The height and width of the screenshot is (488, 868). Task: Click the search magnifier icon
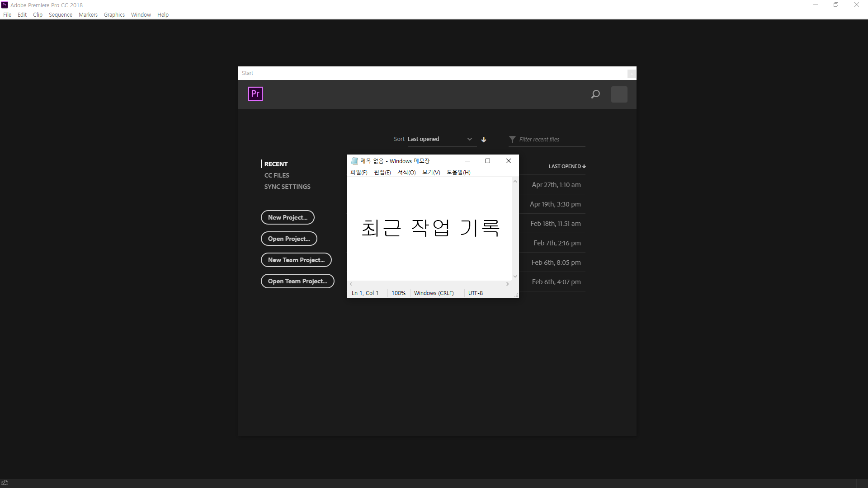pyautogui.click(x=595, y=94)
